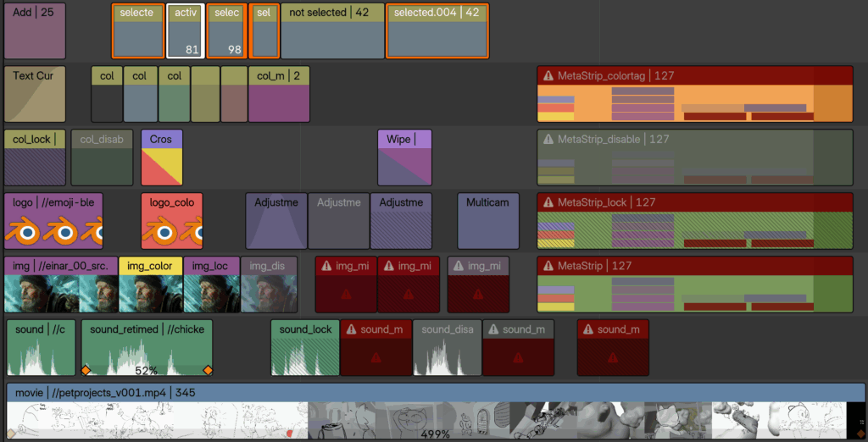Screen dimensions: 868x442
Task: Select the 'logo | //emoji-ble' image strip
Action: click(53, 221)
